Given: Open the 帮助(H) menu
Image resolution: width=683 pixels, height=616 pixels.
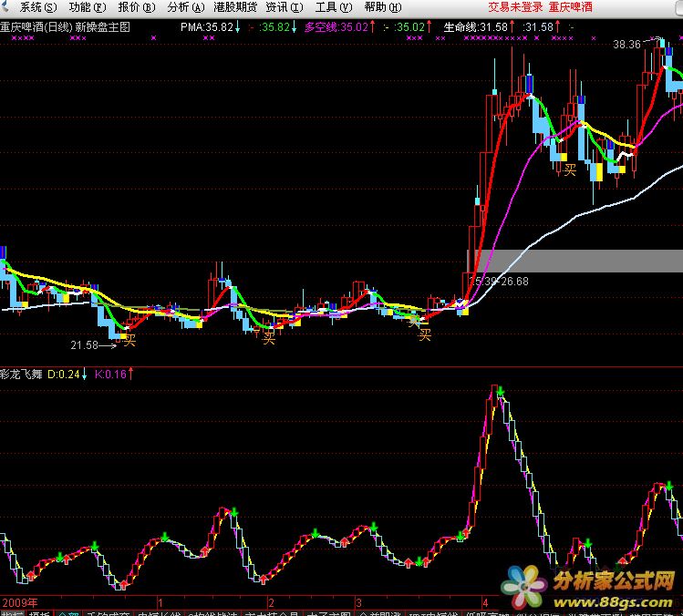Looking at the screenshot, I should tap(383, 7).
